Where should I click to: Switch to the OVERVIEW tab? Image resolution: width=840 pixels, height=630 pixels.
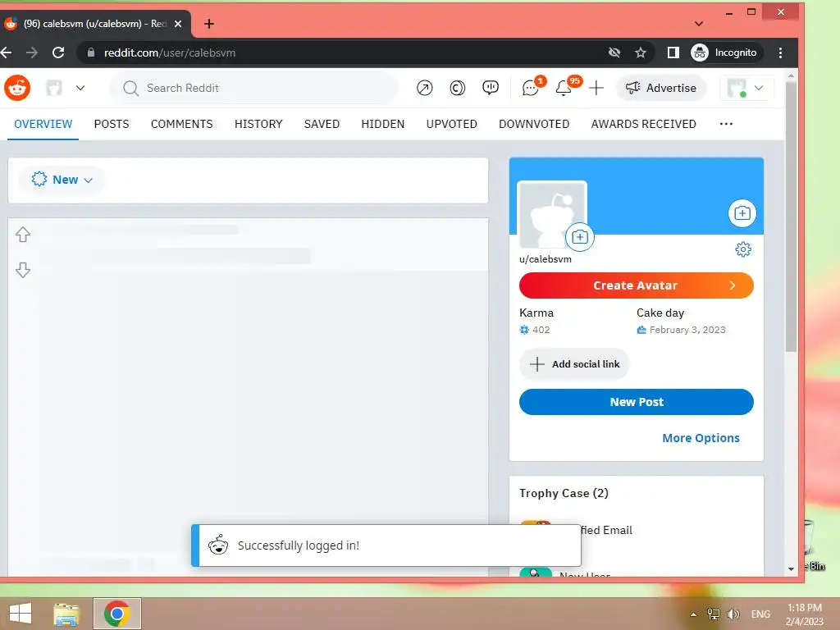click(x=43, y=124)
